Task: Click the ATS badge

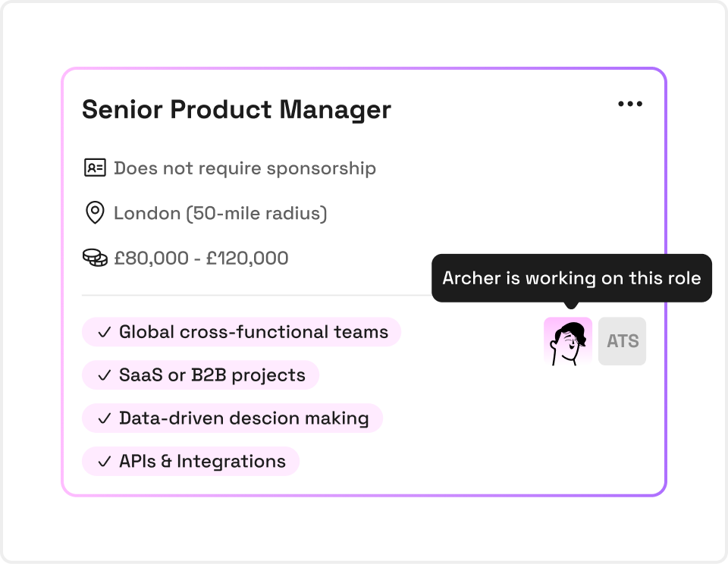Action: (622, 341)
